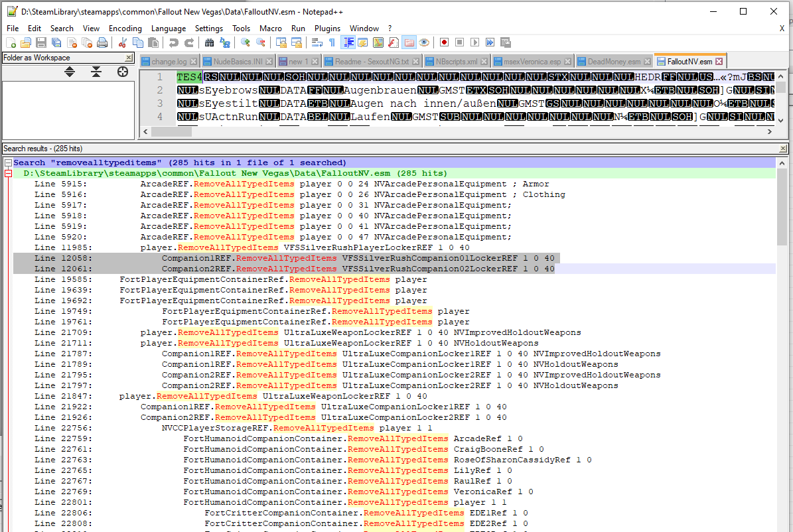This screenshot has width=793, height=532.
Task: Close the FalloutNV.esm tab
Action: 719,62
